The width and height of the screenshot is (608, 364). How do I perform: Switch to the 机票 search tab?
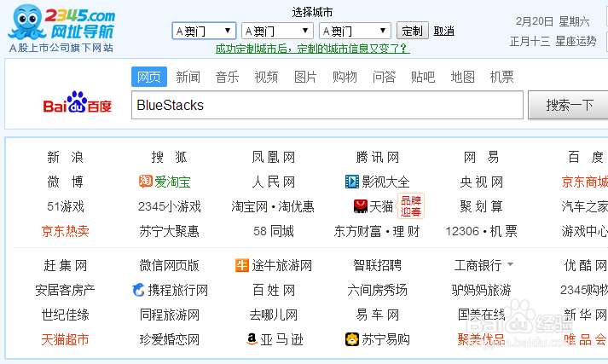pyautogui.click(x=501, y=77)
